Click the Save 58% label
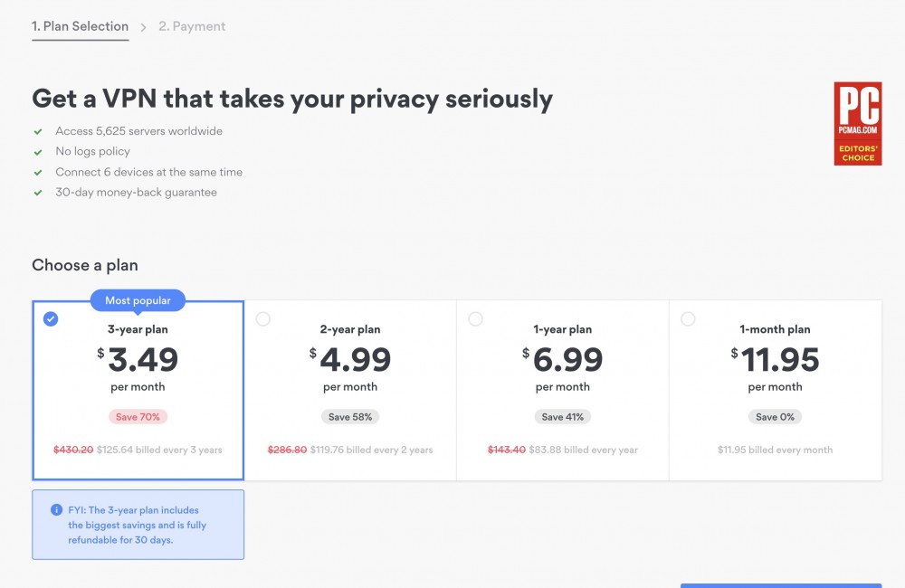This screenshot has width=905, height=588. point(350,417)
